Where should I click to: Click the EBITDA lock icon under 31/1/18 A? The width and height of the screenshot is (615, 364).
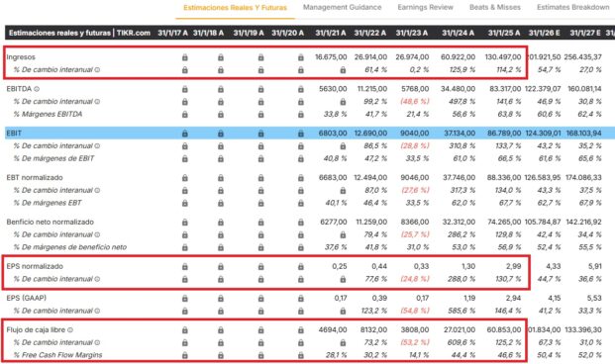click(x=221, y=89)
